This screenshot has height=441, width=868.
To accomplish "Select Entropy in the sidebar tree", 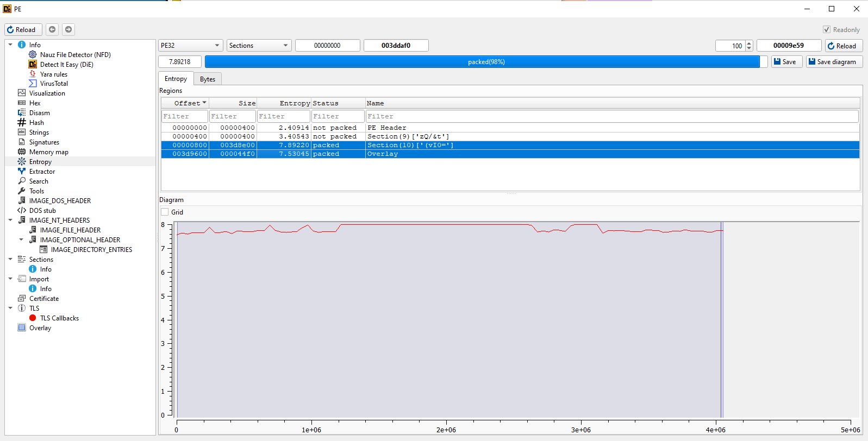I will coord(40,162).
